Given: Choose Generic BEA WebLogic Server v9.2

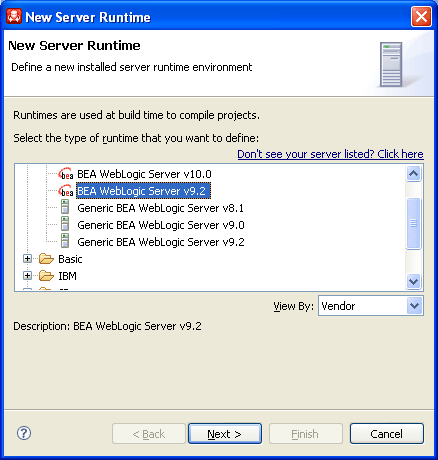Looking at the screenshot, I should point(161,242).
